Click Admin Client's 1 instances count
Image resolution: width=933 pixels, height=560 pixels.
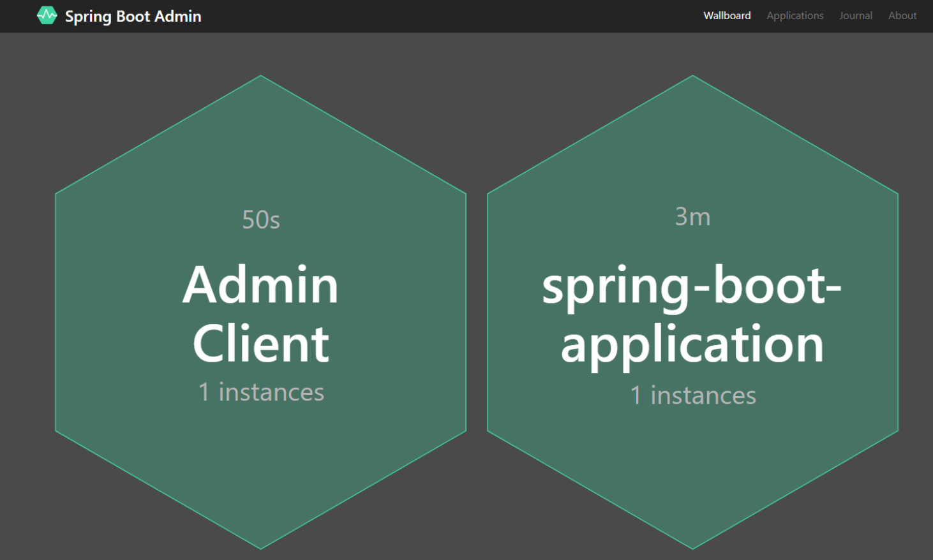[x=261, y=392]
